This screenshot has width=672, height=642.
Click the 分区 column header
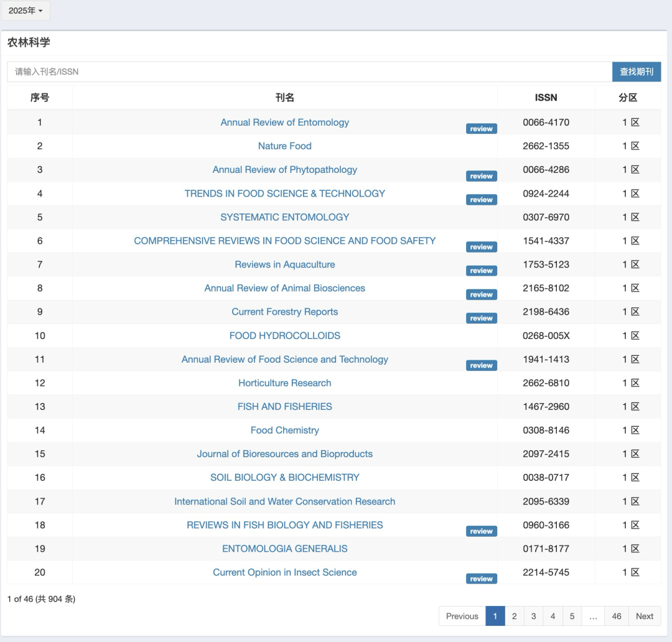coord(628,98)
